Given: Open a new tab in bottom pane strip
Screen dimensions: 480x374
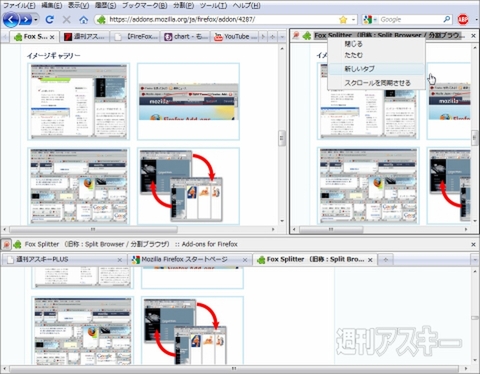Looking at the screenshot, I should [386, 259].
